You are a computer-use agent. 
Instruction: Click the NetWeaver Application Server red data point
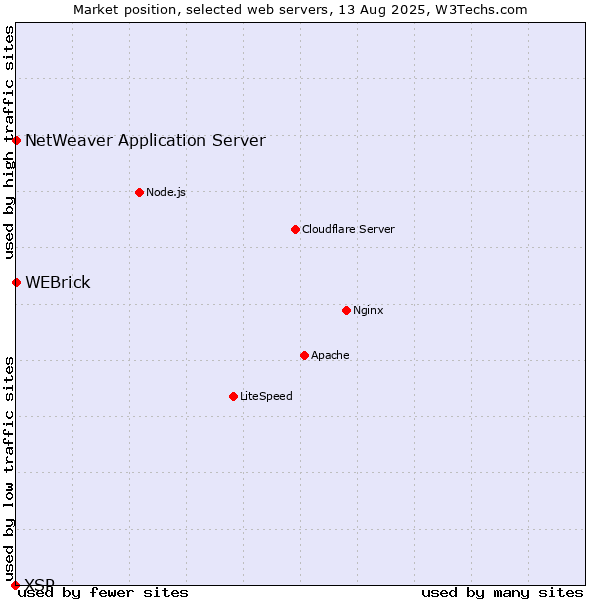pyautogui.click(x=16, y=140)
